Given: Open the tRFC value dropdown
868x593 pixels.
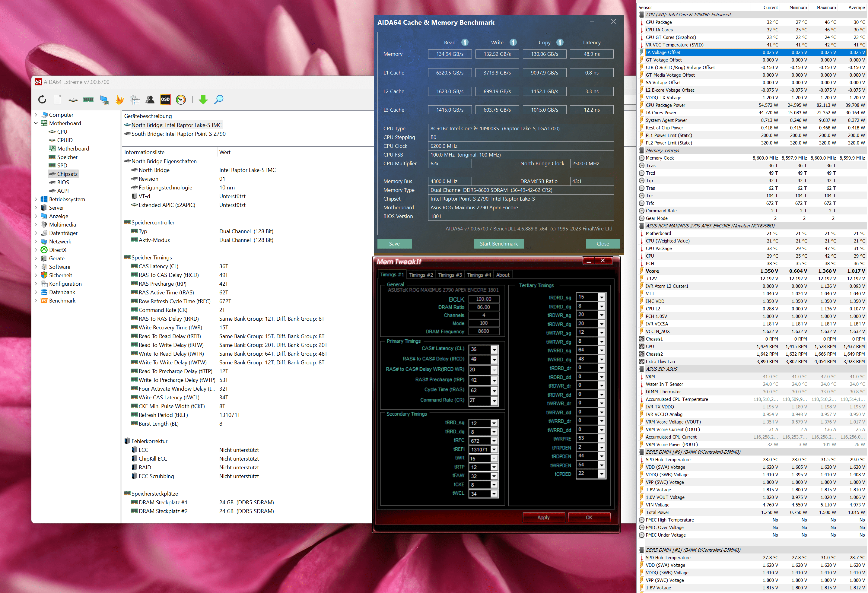Looking at the screenshot, I should 494,441.
